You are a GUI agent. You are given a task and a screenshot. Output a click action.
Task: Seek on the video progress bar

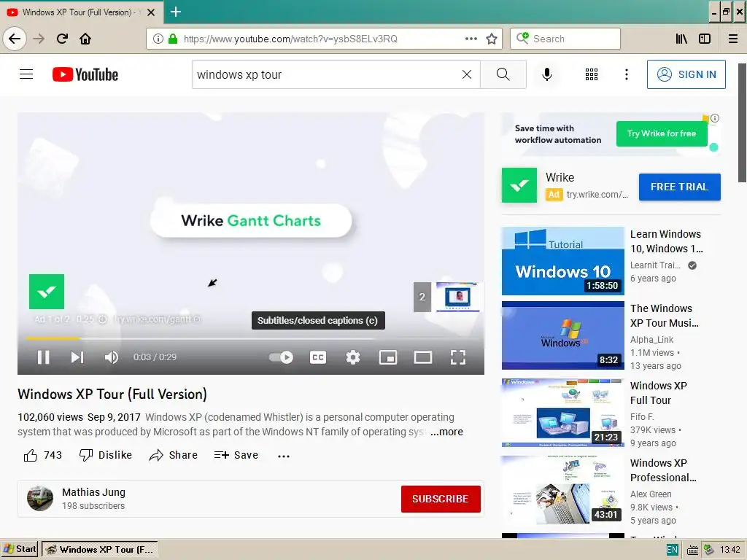pyautogui.click(x=251, y=338)
